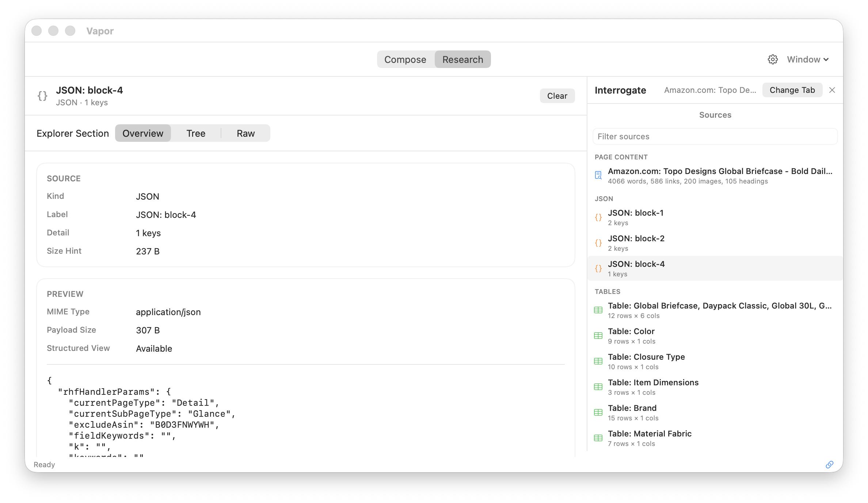Switch to Compose mode
The width and height of the screenshot is (868, 503).
tap(405, 59)
